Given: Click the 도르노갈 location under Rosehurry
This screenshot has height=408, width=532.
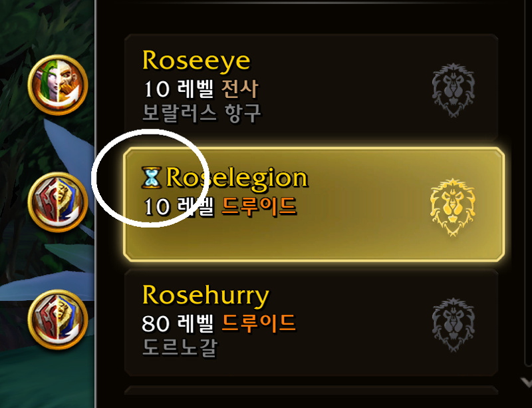Looking at the screenshot, I should tap(180, 347).
